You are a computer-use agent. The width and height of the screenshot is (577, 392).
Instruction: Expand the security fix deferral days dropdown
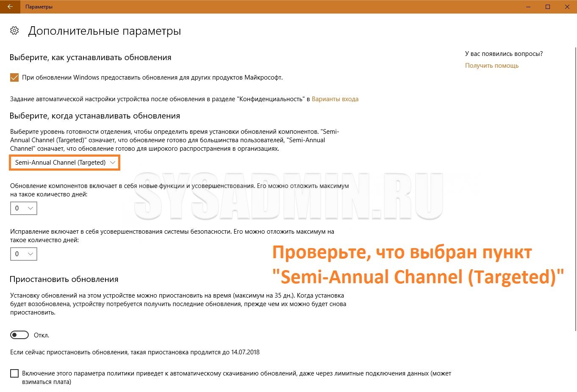click(24, 254)
